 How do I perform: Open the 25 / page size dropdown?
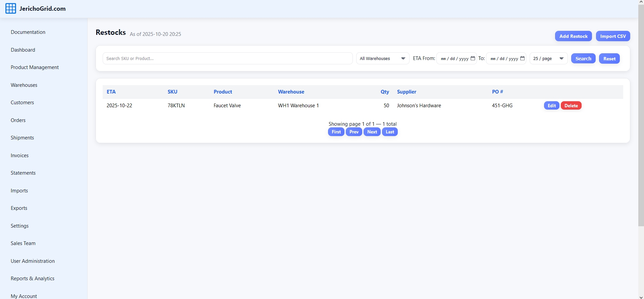(x=548, y=58)
